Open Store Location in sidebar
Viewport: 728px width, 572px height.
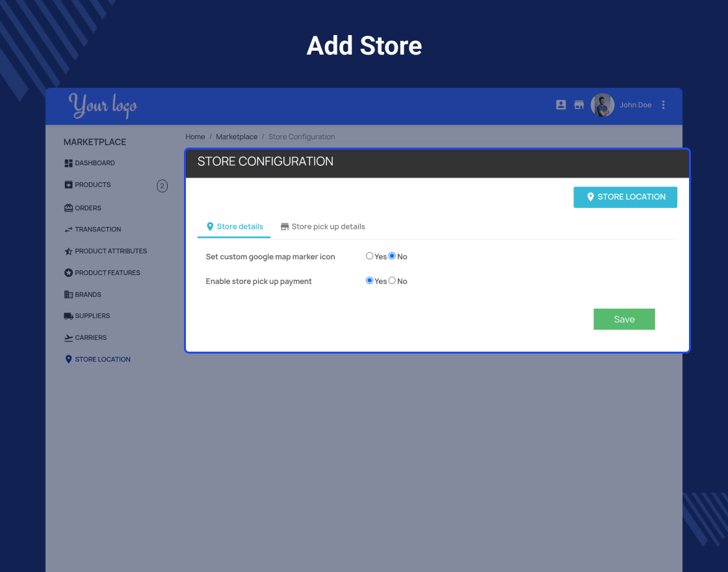click(x=103, y=359)
